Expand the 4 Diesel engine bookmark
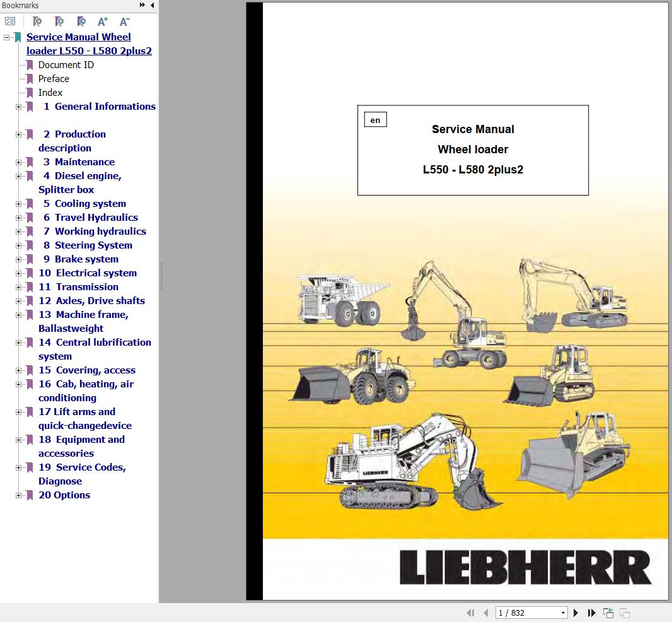Image resolution: width=672 pixels, height=622 pixels. click(x=18, y=176)
